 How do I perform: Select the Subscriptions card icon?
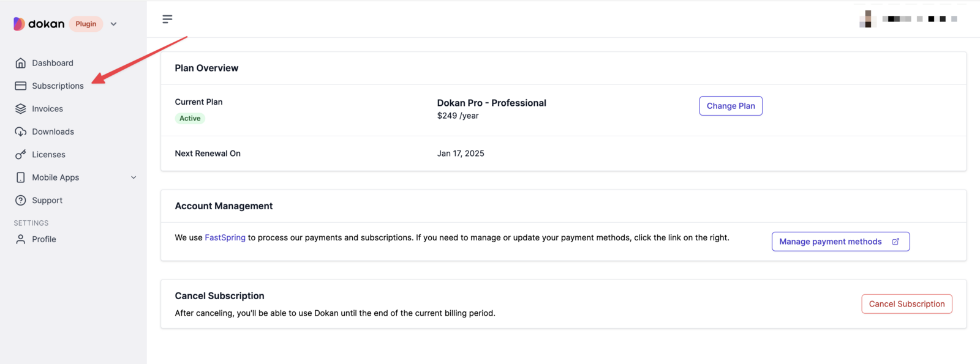(x=21, y=86)
